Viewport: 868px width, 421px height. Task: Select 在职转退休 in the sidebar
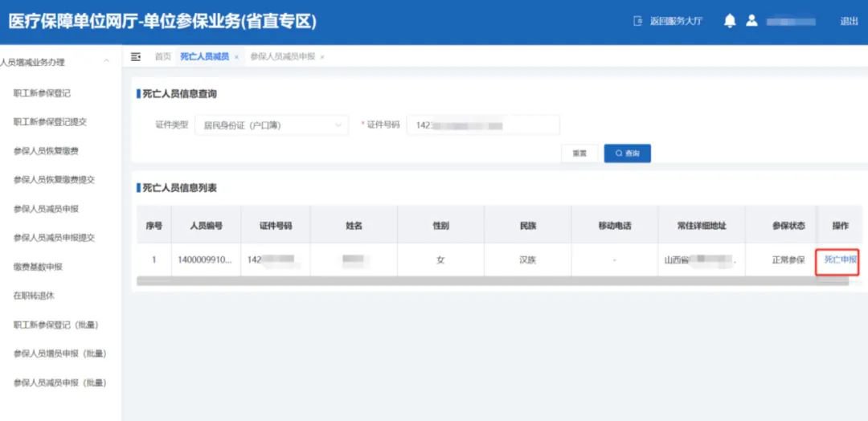[x=33, y=296]
